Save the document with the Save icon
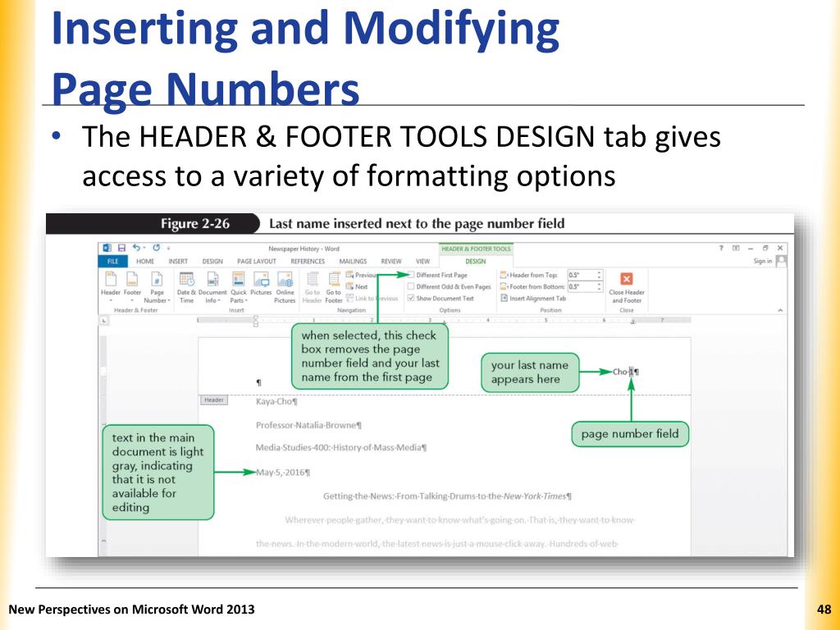The height and width of the screenshot is (630, 840). [121, 248]
